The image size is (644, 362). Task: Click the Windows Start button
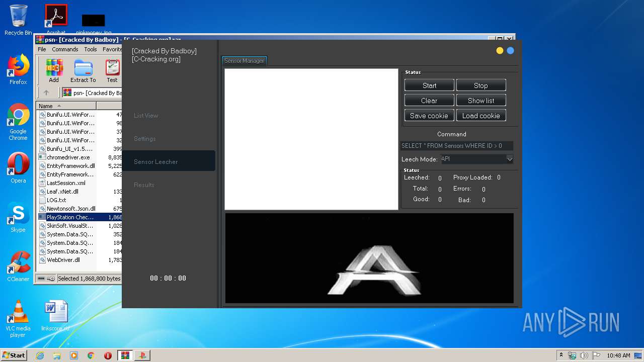14,355
